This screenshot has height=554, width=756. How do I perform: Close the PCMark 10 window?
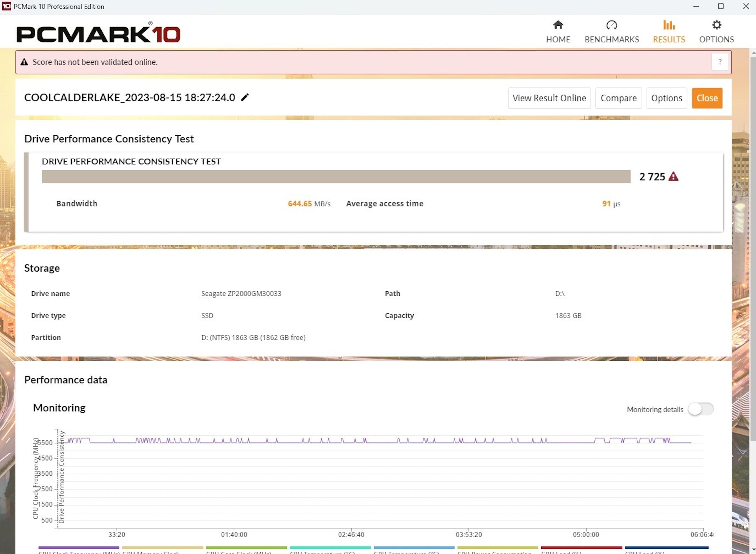pyautogui.click(x=746, y=7)
